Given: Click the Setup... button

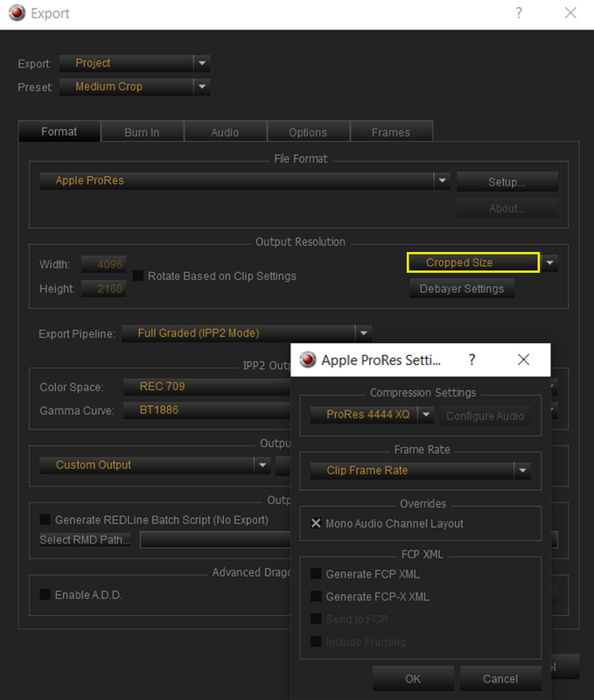Looking at the screenshot, I should (507, 182).
